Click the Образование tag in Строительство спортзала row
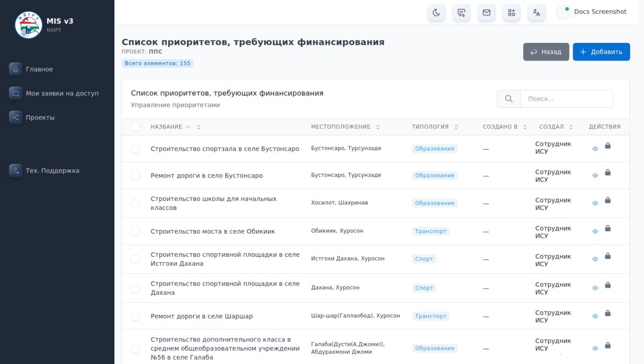This screenshot has height=364, width=644. (x=435, y=148)
